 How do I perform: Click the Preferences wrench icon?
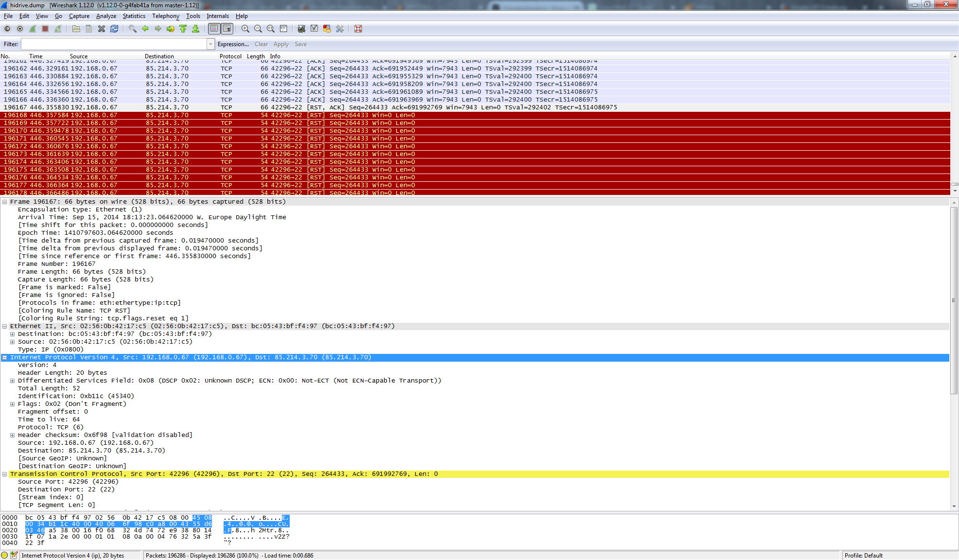(x=340, y=29)
